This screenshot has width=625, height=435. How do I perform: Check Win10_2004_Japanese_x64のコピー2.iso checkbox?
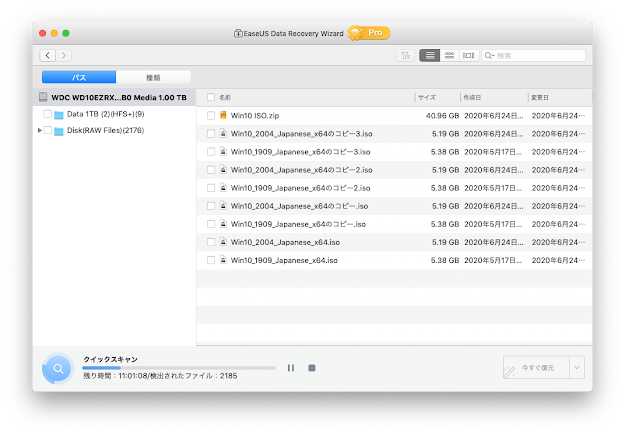(x=211, y=170)
